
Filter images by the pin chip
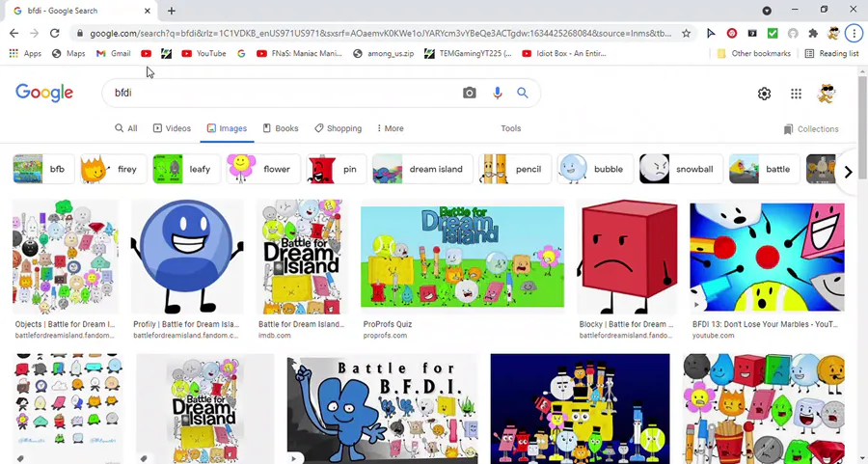pyautogui.click(x=337, y=170)
